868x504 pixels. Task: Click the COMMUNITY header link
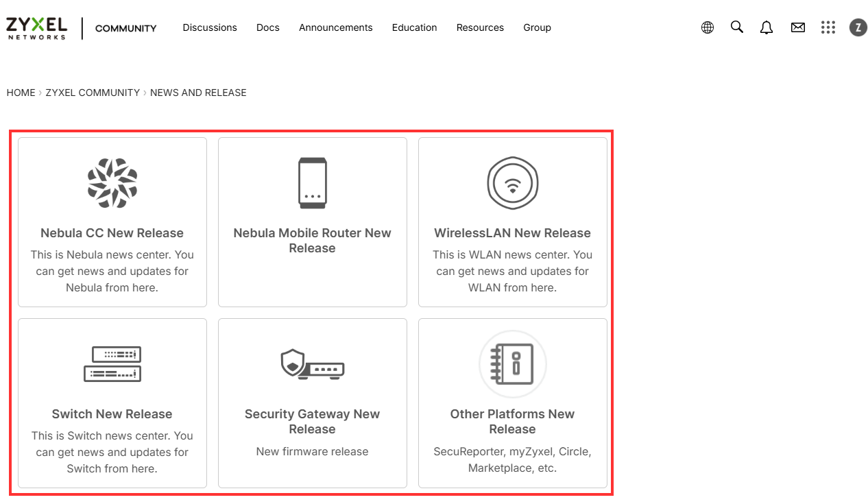point(126,28)
